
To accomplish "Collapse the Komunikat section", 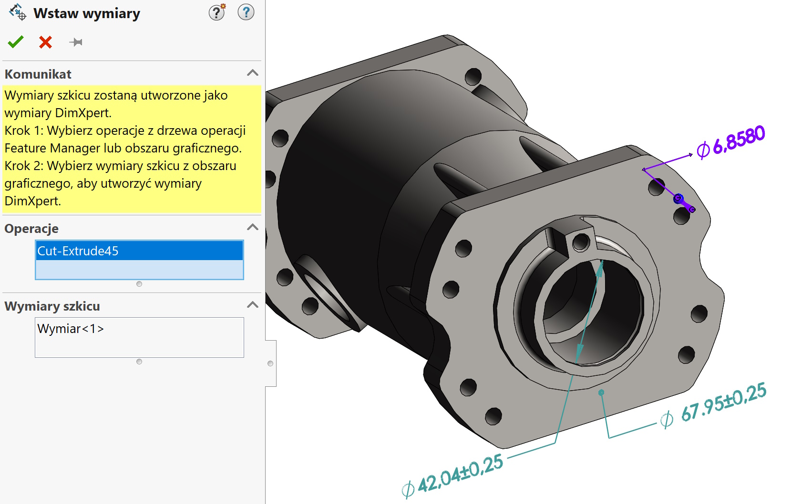I will (253, 73).
